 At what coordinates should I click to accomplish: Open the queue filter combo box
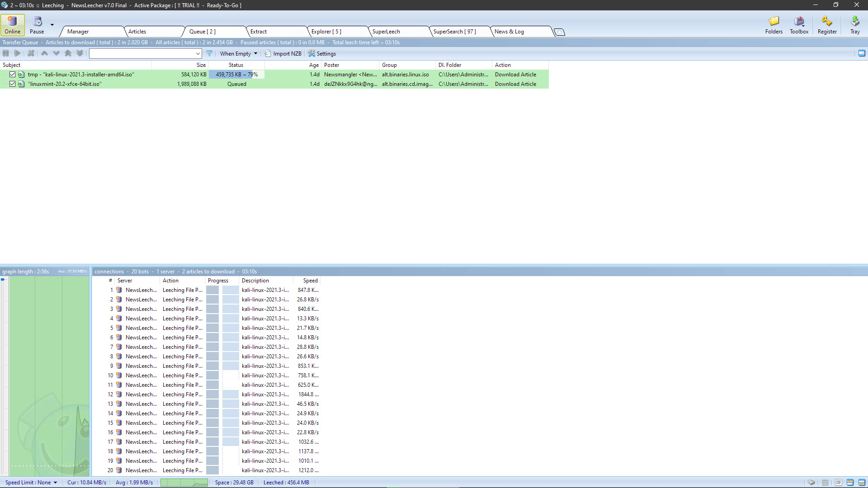pos(146,53)
